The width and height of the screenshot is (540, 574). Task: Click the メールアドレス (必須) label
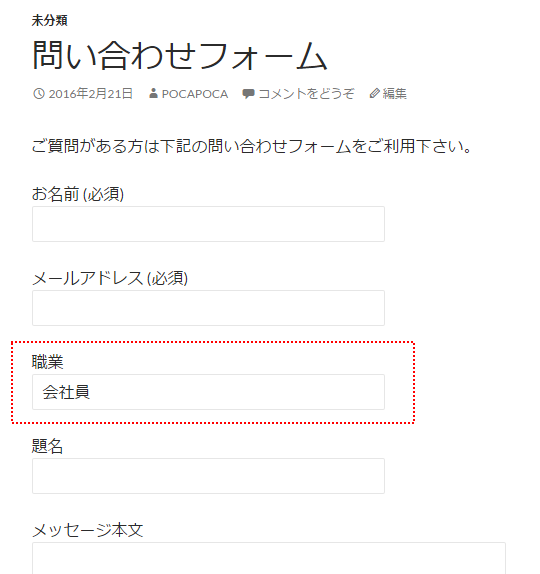(110, 278)
